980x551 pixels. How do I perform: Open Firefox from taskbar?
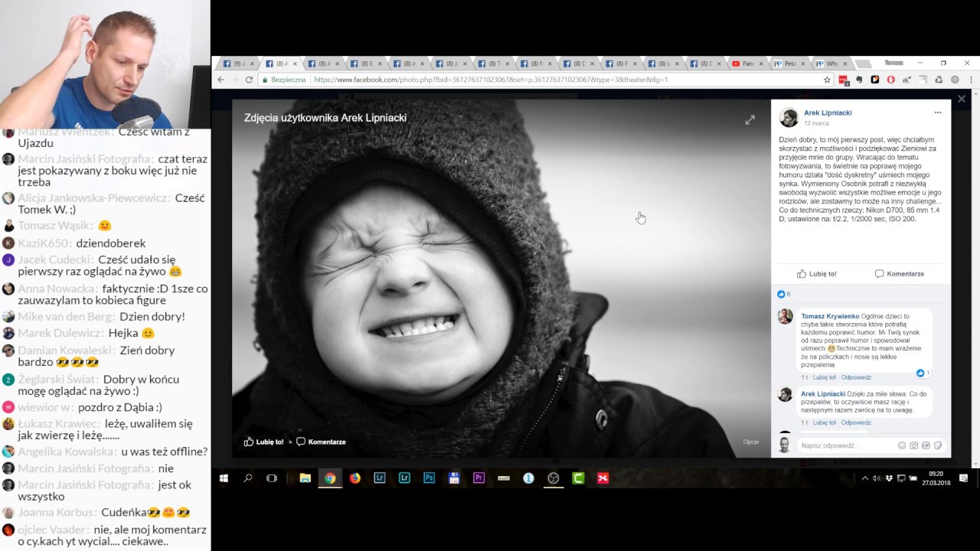point(354,478)
